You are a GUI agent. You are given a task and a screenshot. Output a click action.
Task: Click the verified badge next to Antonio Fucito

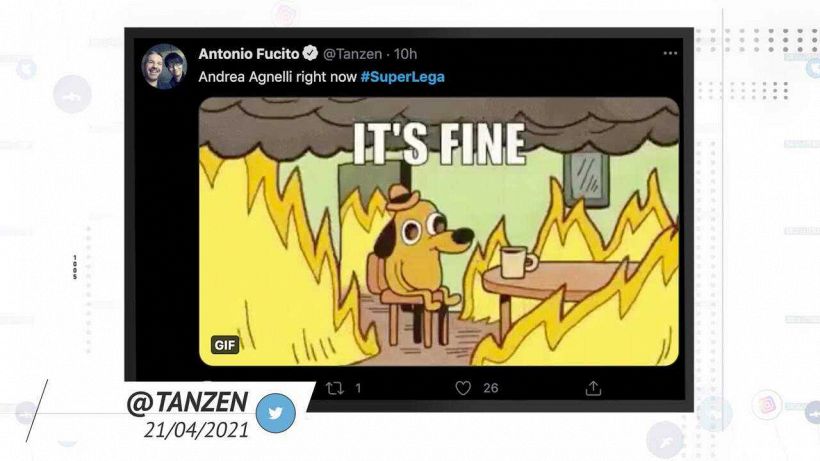pyautogui.click(x=310, y=53)
